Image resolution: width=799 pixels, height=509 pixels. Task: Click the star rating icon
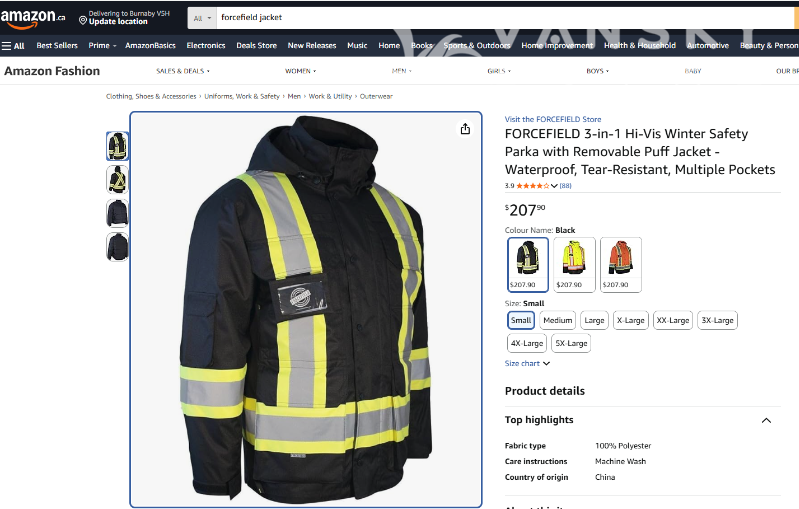point(533,186)
